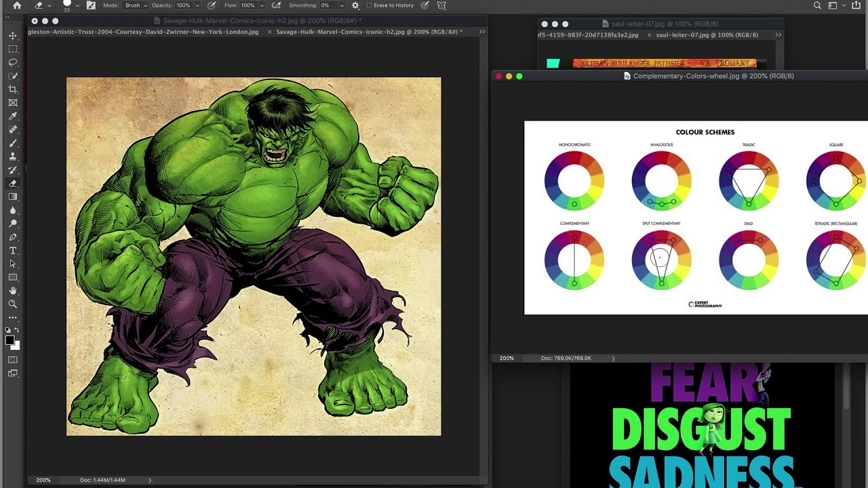Select the Lasso tool
Image resolution: width=868 pixels, height=488 pixels.
13,62
